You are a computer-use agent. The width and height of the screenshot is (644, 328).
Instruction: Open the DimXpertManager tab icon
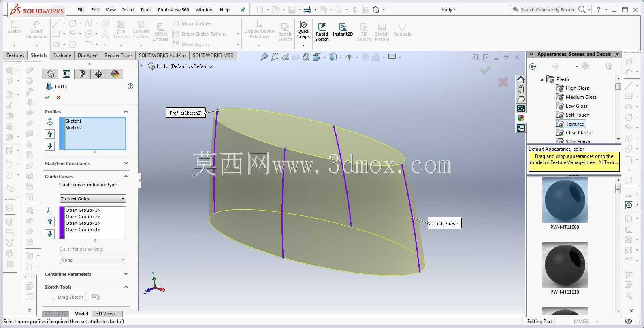point(99,74)
